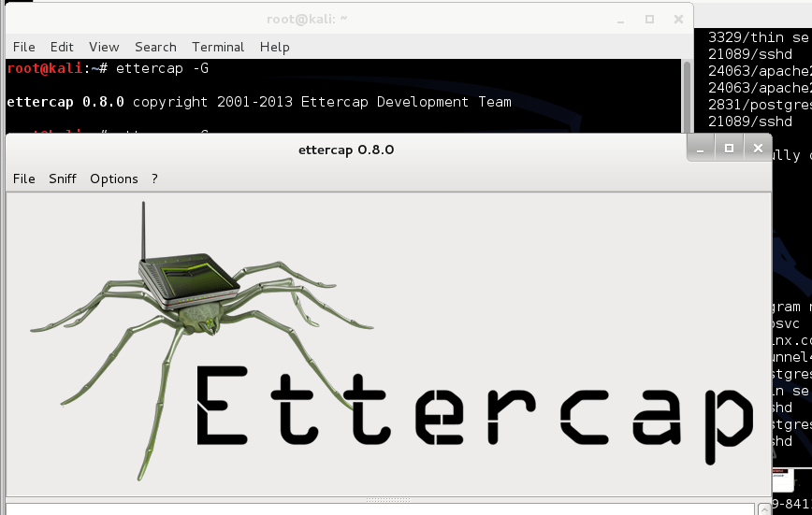Click the '2831/postgres' line in background terminal
The width and height of the screenshot is (812, 515).
tap(760, 105)
